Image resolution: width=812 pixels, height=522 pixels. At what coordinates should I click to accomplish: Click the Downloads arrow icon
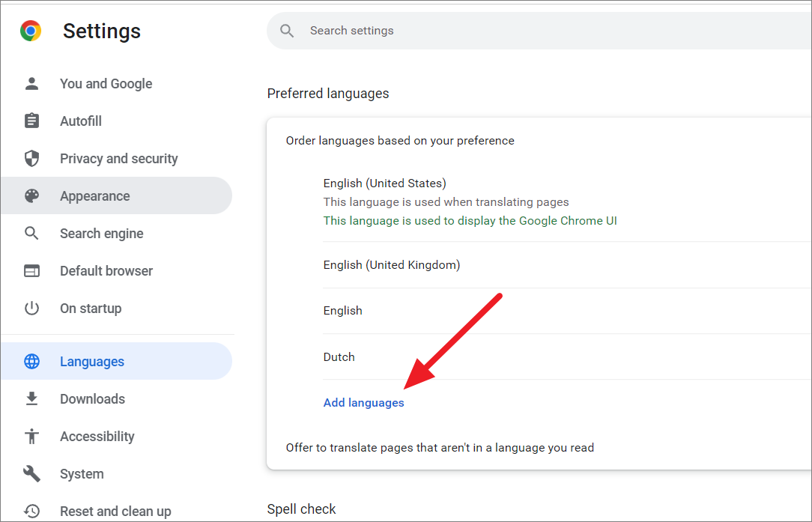click(x=31, y=398)
